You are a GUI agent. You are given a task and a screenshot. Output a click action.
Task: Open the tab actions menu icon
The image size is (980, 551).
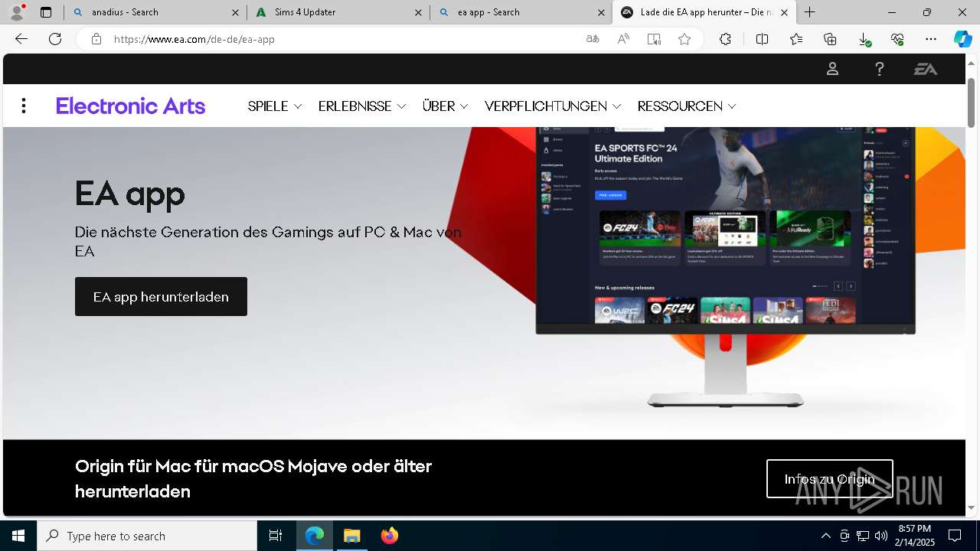pos(46,12)
